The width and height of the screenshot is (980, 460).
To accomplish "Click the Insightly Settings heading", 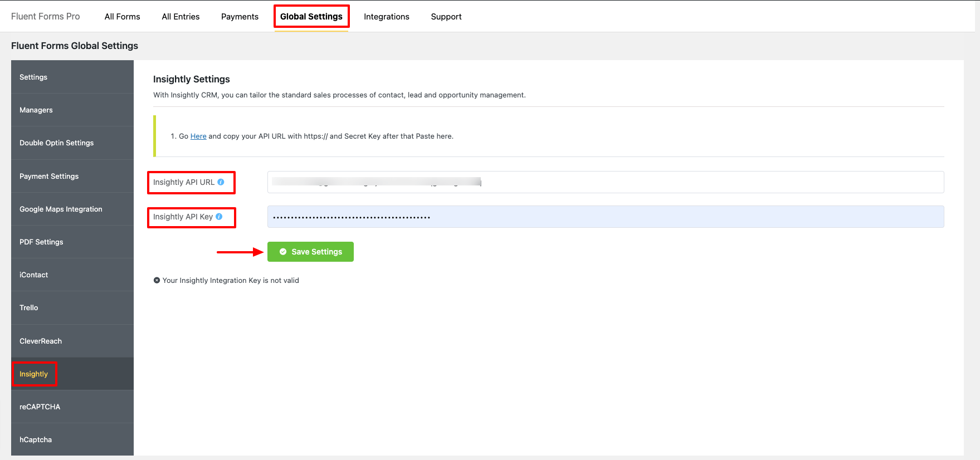I will tap(192, 79).
